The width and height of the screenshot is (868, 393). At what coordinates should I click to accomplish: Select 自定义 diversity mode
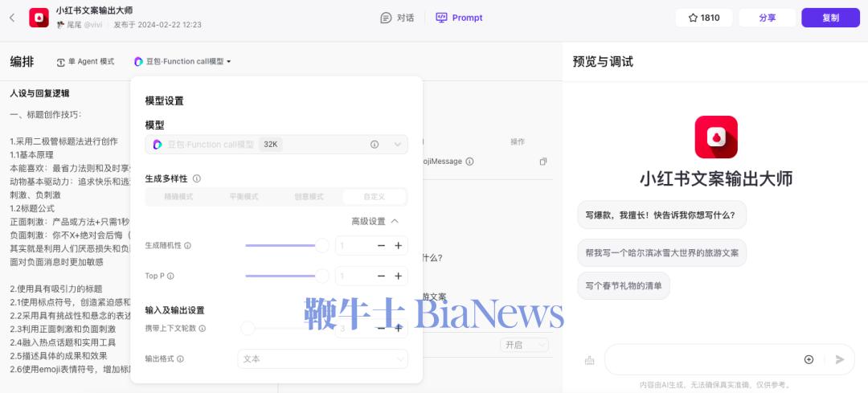(375, 196)
